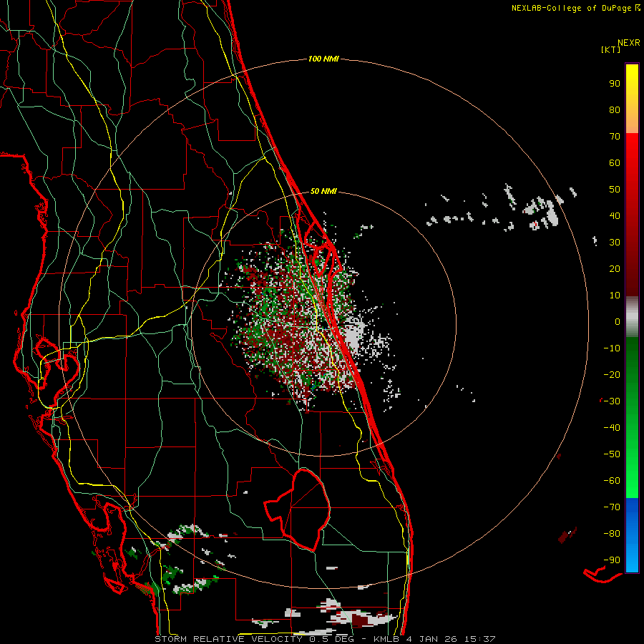Click the NEXLAB-College of DuPage credit text
The image size is (644, 644).
coord(575,8)
